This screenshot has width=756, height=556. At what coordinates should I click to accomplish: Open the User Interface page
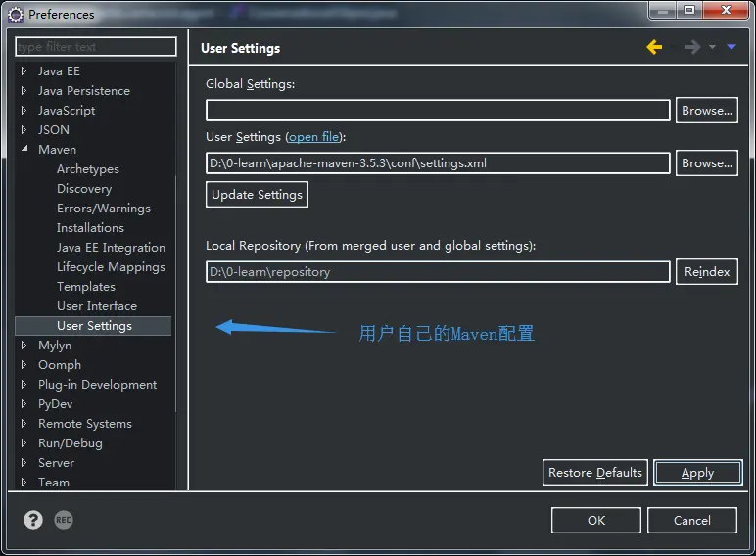97,306
